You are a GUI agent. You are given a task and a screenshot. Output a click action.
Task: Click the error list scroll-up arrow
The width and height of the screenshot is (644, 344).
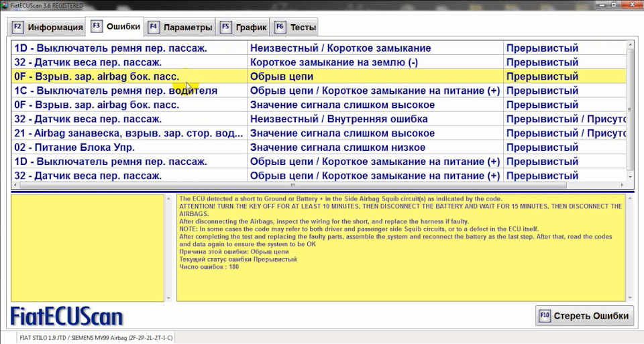[x=630, y=44]
